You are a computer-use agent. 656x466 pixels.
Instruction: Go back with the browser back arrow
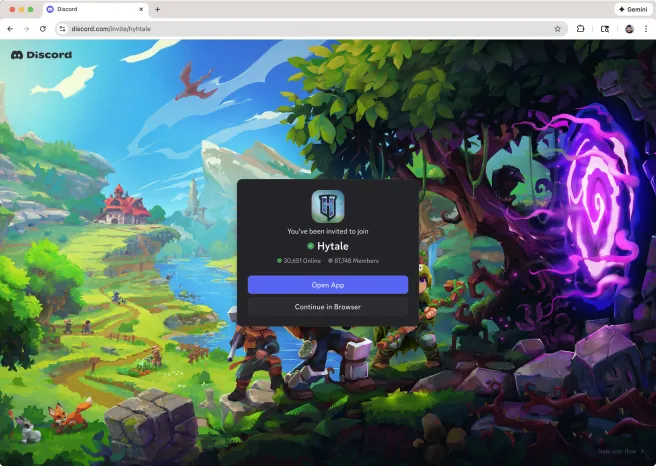coord(10,29)
